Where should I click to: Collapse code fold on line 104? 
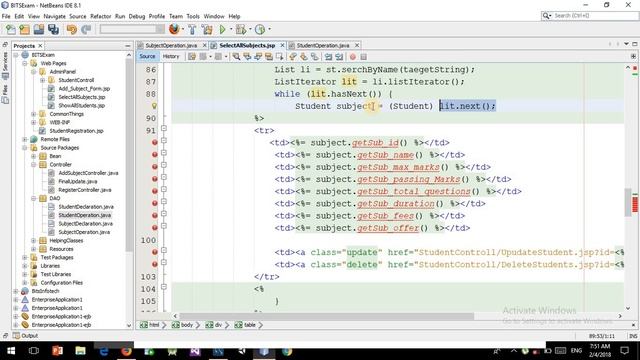164,287
